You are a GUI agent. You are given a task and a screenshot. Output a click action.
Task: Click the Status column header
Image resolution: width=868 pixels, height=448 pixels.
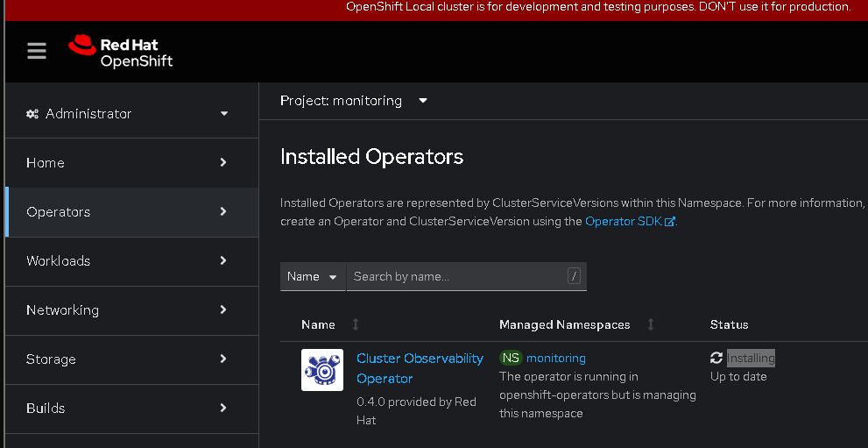point(729,324)
